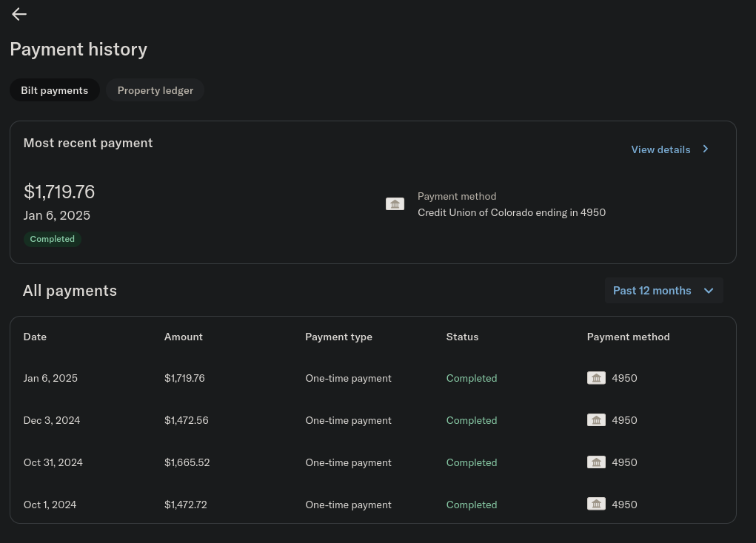Screen dimensions: 756x543
Task: Click the bank icon for the Dec 3 payment
Action: pos(596,419)
